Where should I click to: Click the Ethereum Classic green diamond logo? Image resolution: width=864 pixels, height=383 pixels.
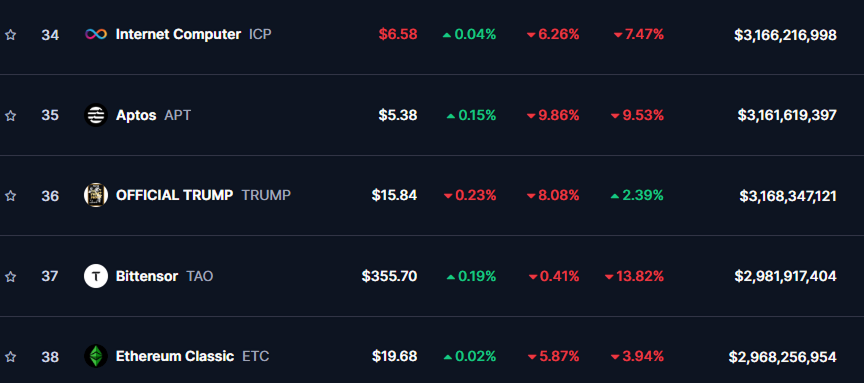(x=95, y=357)
